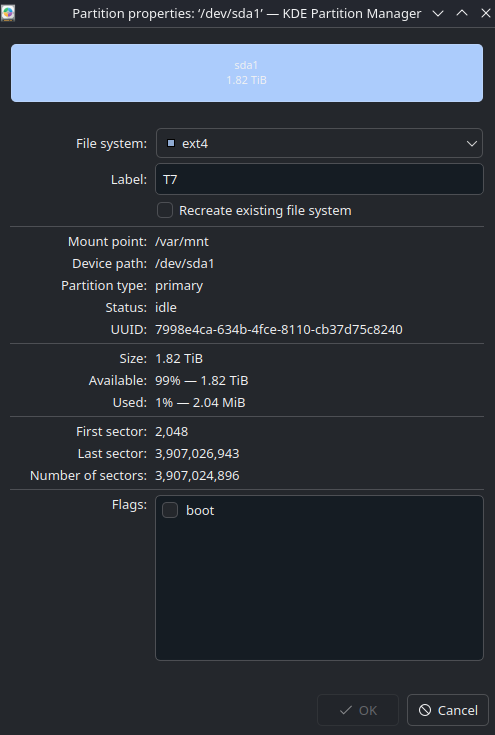
Task: Click Number of sectors value 3,907,024,896
Action: 197,476
